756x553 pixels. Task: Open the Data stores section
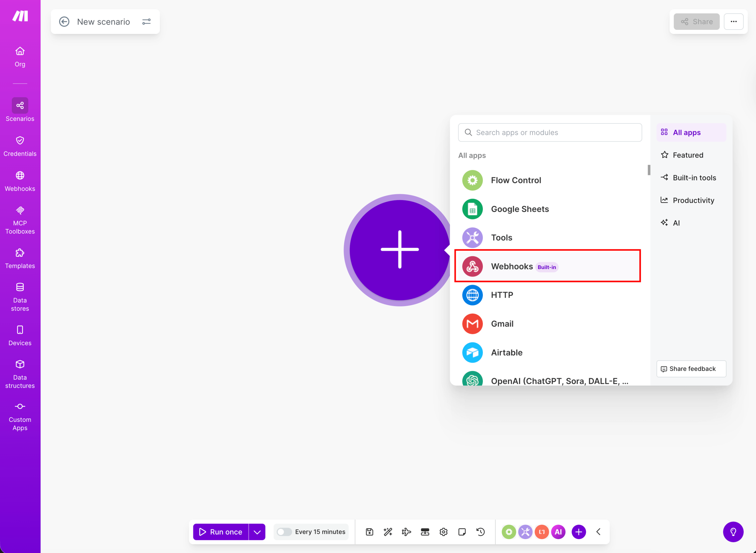pos(20,297)
